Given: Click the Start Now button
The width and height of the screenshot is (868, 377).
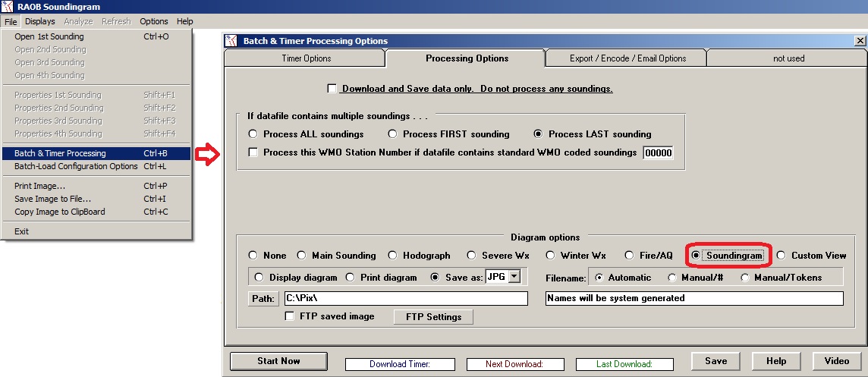Looking at the screenshot, I should click(x=278, y=361).
